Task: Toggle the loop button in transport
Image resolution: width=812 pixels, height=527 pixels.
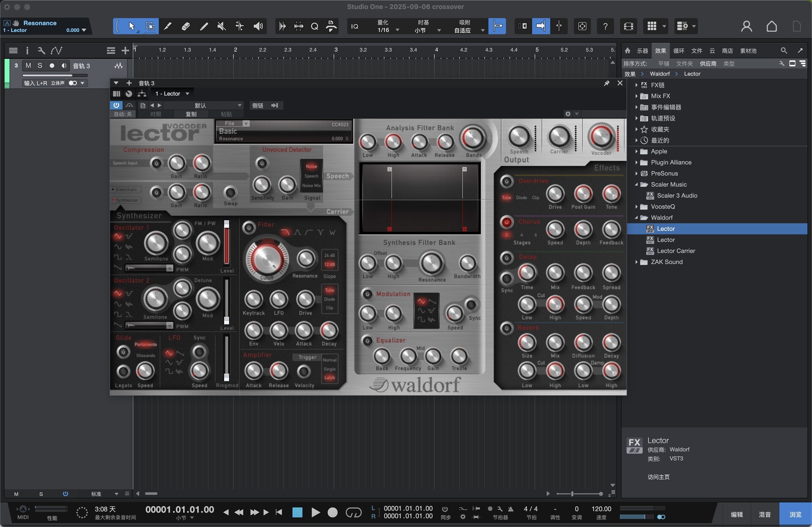Action: (x=353, y=513)
